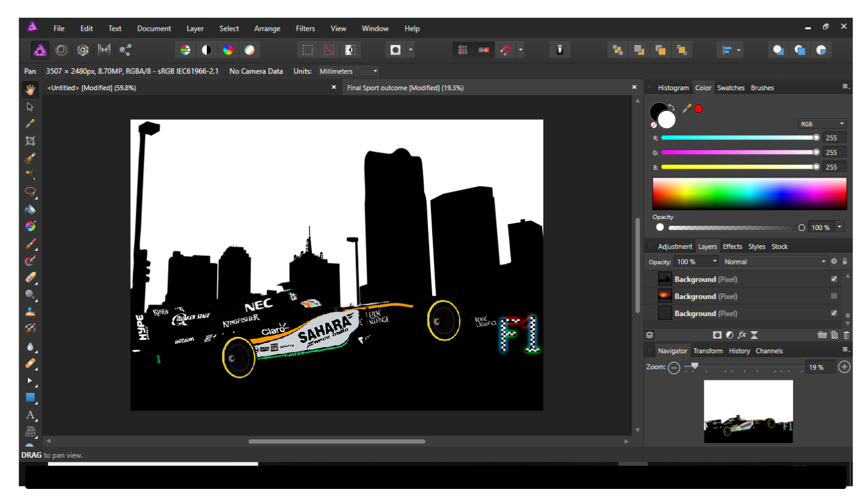The image size is (868, 500).
Task: Select the Crop tool
Action: [30, 140]
